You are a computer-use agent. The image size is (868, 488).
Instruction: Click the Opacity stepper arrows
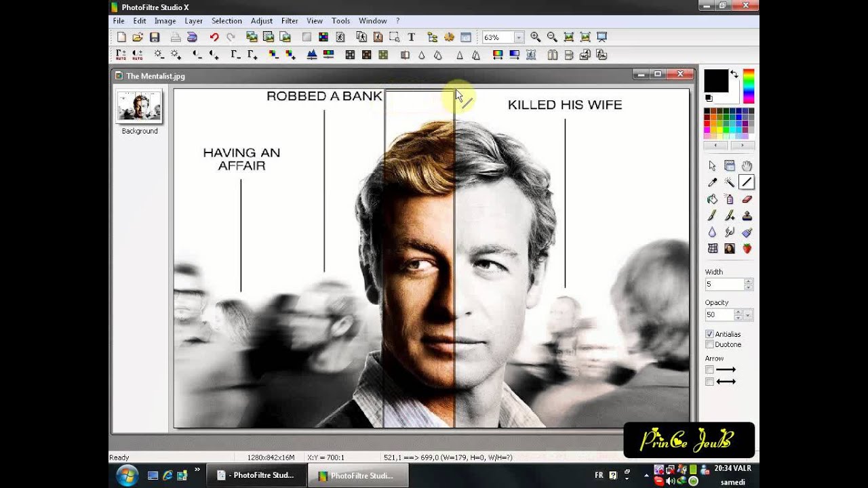point(738,315)
